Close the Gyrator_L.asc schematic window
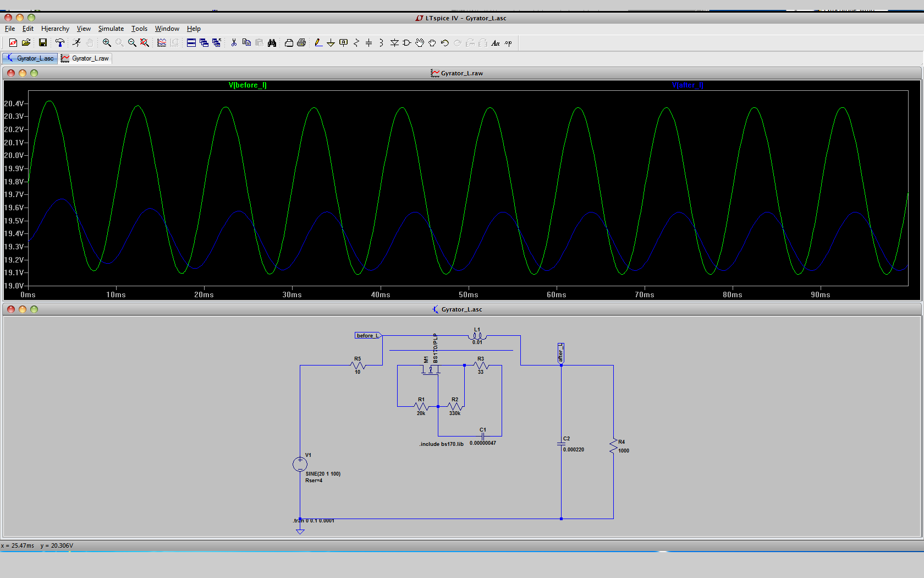 click(x=11, y=309)
